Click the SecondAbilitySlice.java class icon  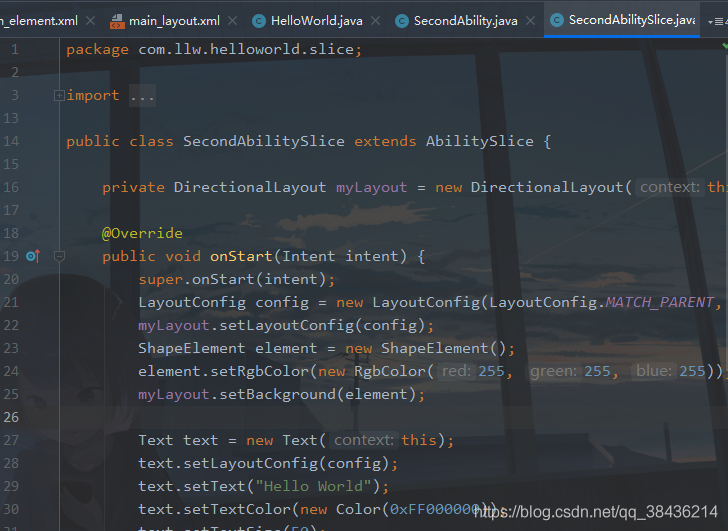click(x=557, y=20)
